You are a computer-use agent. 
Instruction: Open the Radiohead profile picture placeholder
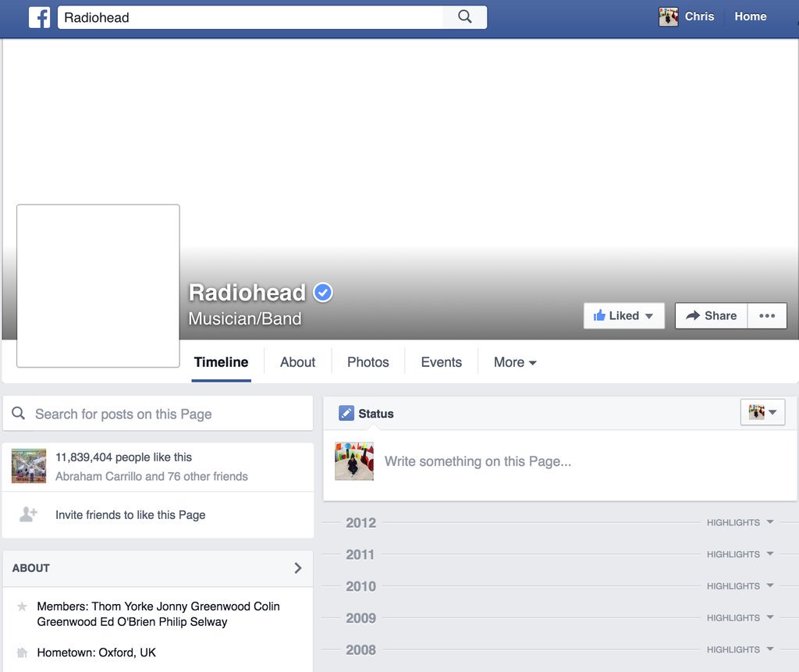pos(98,286)
